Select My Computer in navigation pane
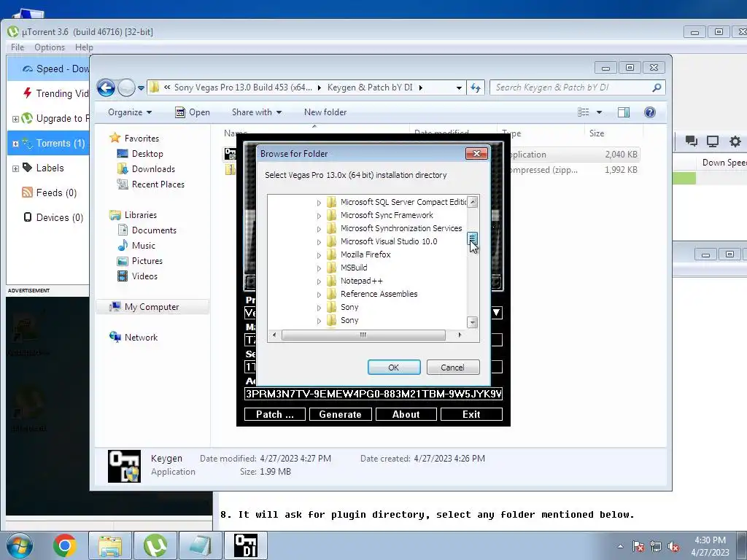Screen dimensions: 747x560 (152, 307)
